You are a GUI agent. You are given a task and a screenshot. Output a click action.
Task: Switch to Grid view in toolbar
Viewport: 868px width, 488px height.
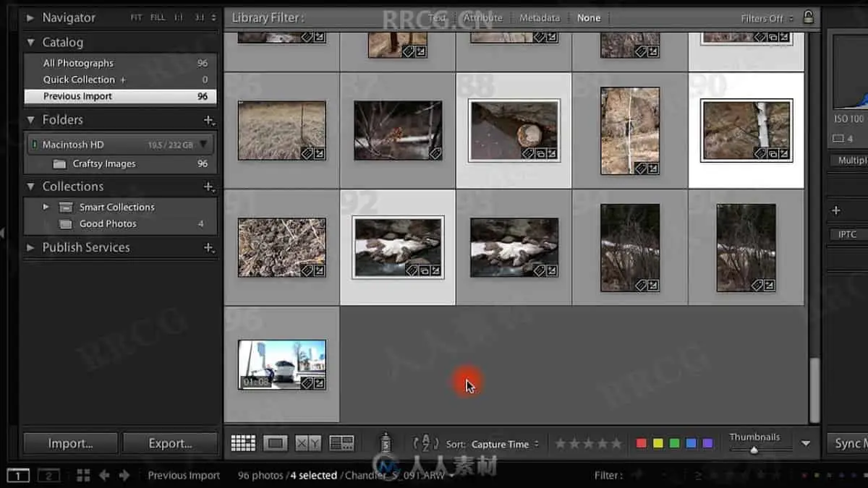click(243, 443)
